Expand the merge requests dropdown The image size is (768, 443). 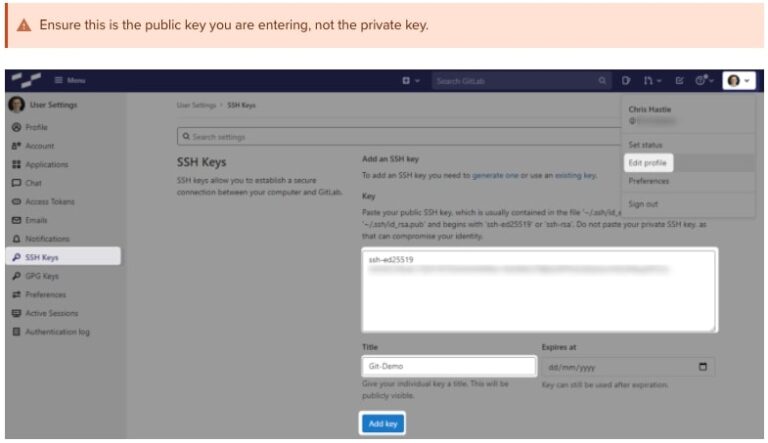coord(651,80)
